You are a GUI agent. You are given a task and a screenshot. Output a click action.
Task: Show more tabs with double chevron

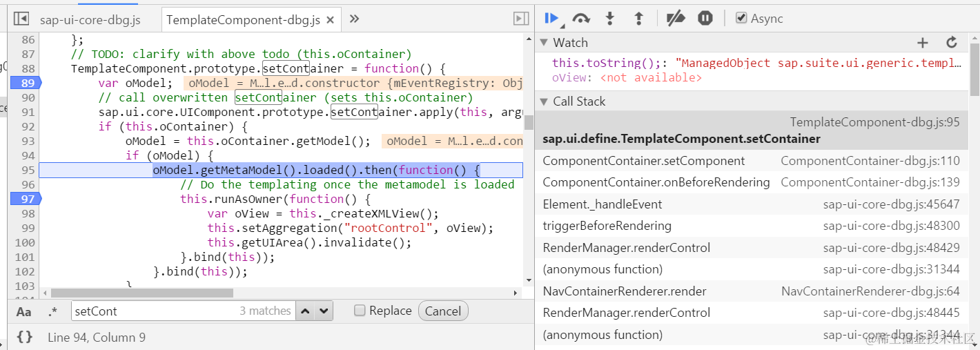pos(354,19)
